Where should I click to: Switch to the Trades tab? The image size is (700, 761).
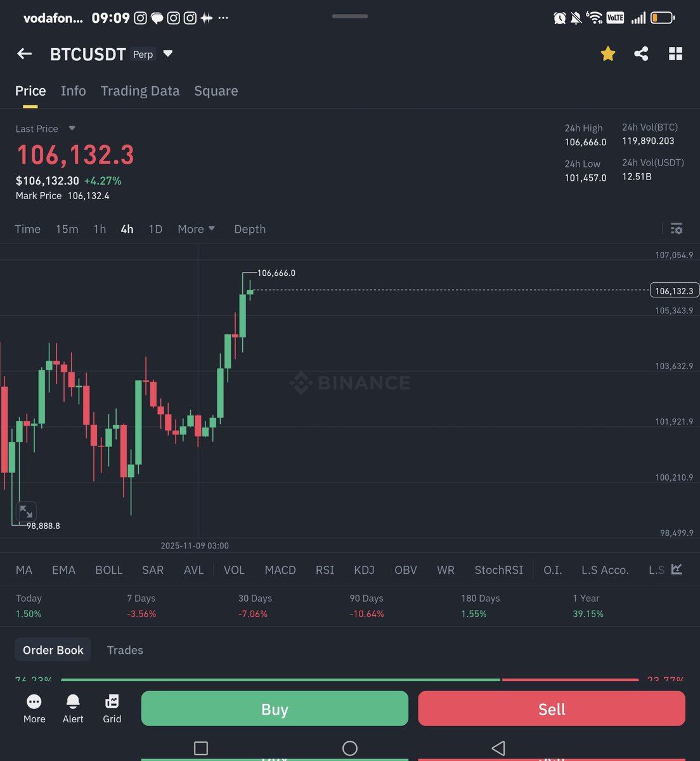[125, 650]
